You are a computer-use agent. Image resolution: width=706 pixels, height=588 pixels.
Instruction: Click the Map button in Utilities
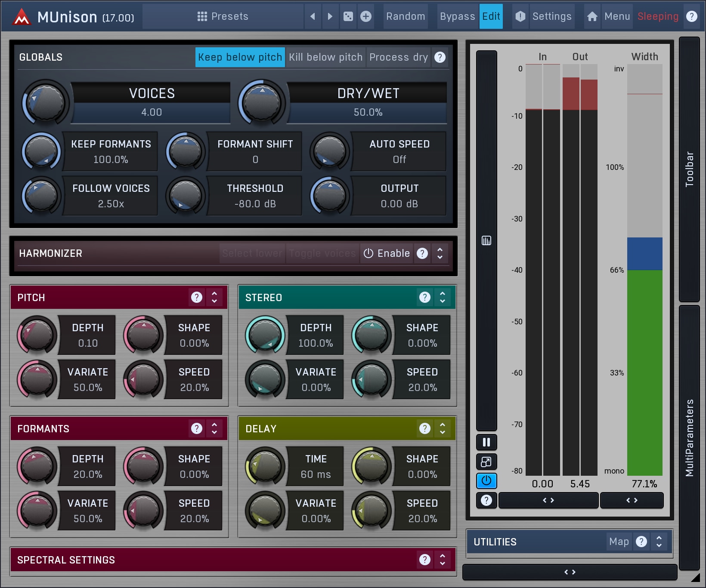tap(619, 542)
